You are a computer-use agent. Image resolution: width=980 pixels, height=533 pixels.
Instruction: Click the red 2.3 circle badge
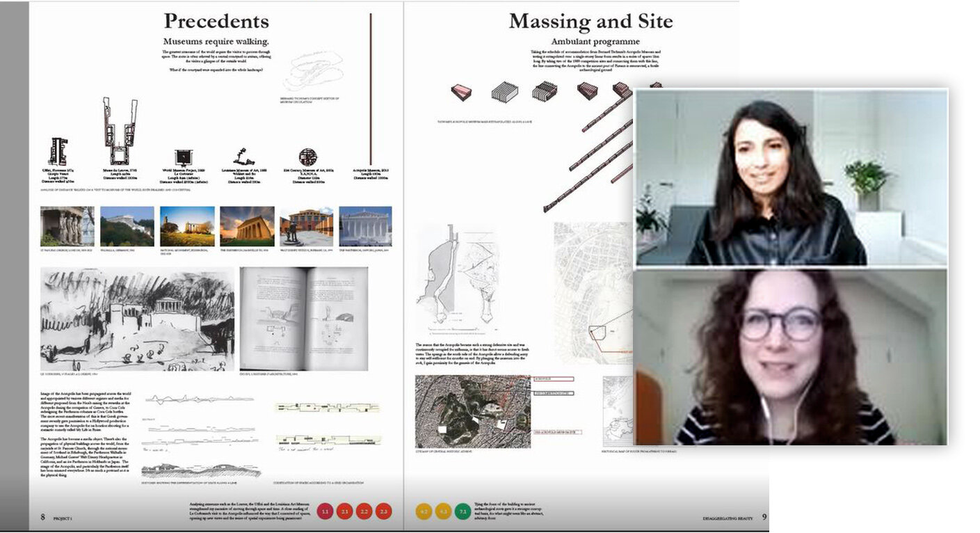coord(384,511)
